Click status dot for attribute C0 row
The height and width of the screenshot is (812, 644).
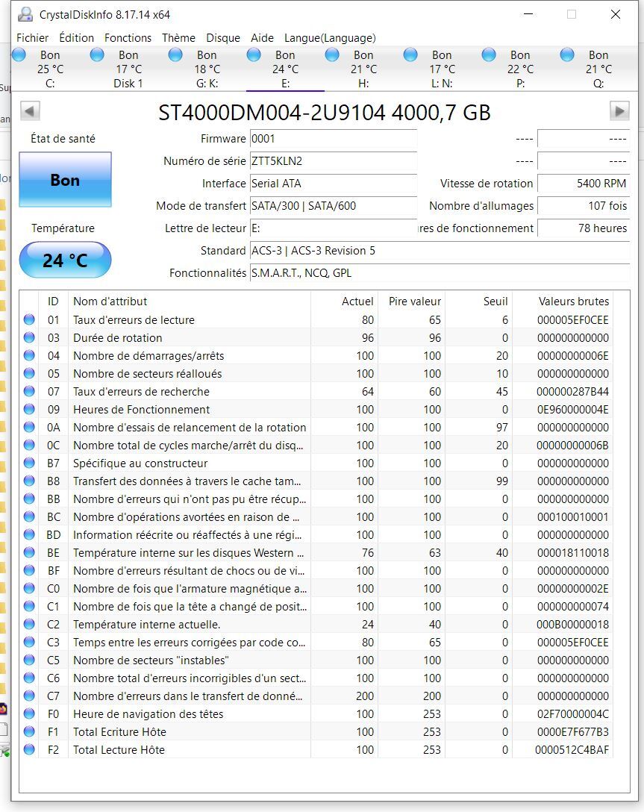29,588
